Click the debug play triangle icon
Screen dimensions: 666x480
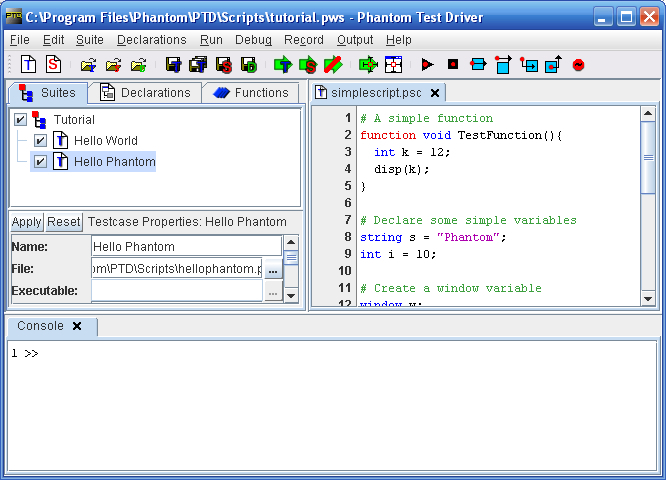(427, 65)
